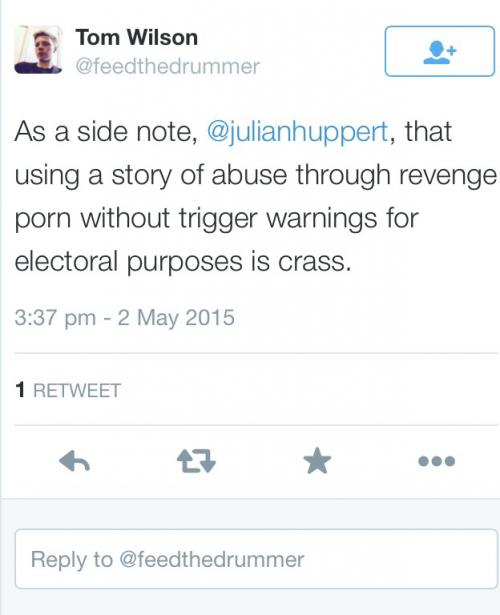
Task: Retweet Tom Wilson's tweet
Action: tap(196, 461)
